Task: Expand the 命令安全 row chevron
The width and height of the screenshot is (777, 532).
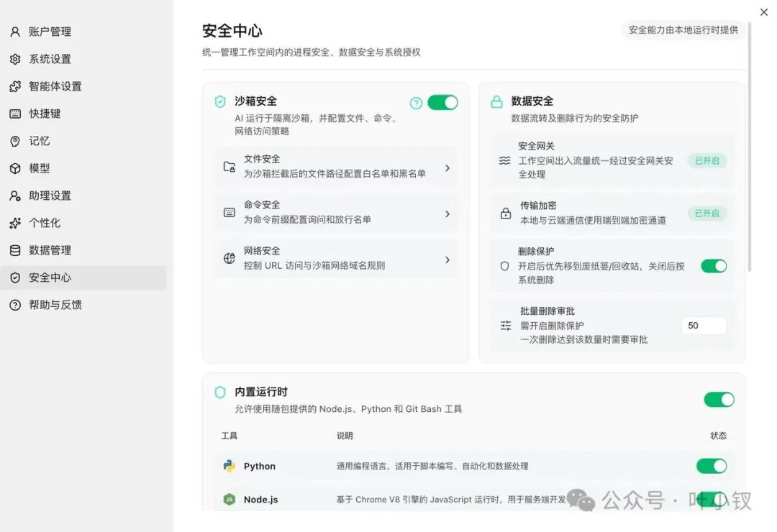Action: [x=447, y=214]
